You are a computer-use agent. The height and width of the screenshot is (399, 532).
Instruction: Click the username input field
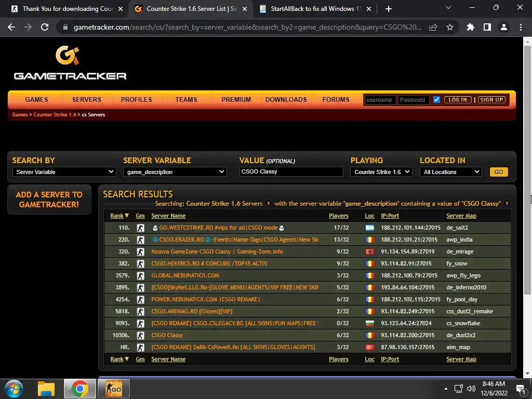click(x=379, y=100)
